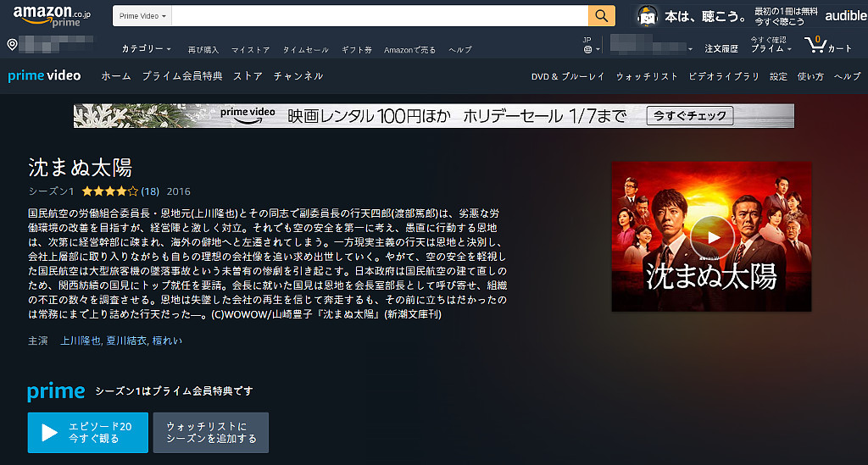
Task: Open DVD & ブルーレイ link
Action: click(x=568, y=77)
